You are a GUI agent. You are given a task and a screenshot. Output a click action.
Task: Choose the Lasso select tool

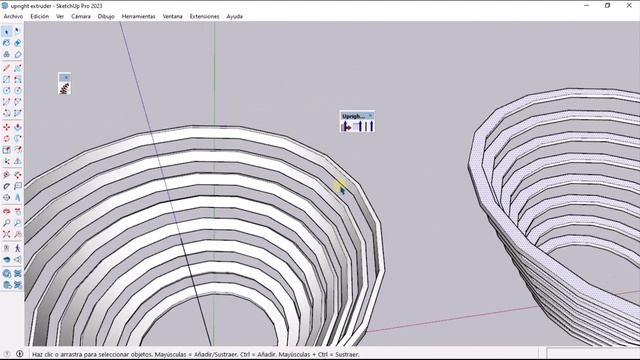18,31
